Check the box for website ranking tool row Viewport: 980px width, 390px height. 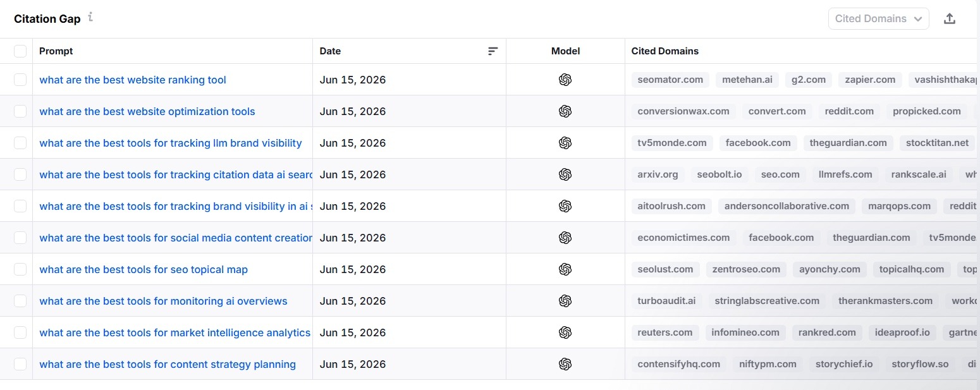pos(20,80)
